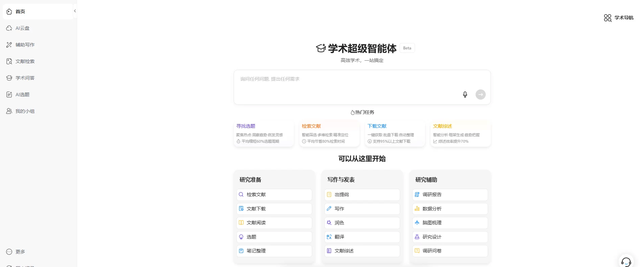Click the microphone voice input icon
The height and width of the screenshot is (267, 644).
[465, 95]
